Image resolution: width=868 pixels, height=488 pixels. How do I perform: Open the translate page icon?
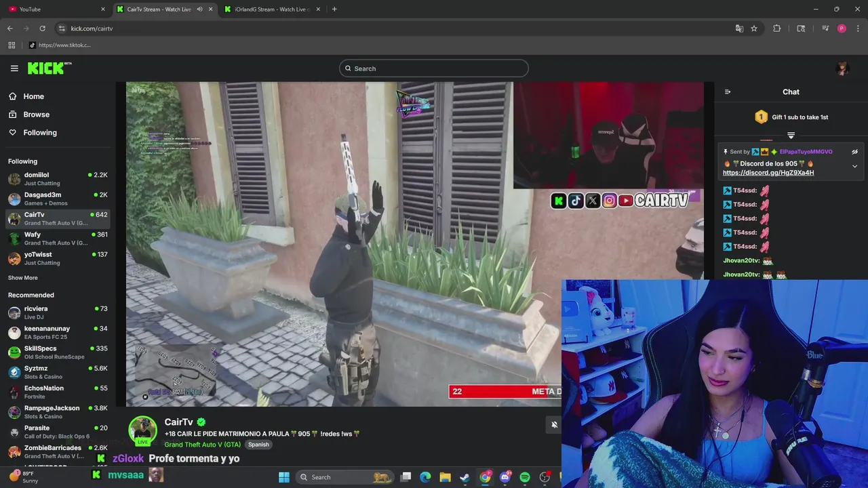tap(739, 28)
